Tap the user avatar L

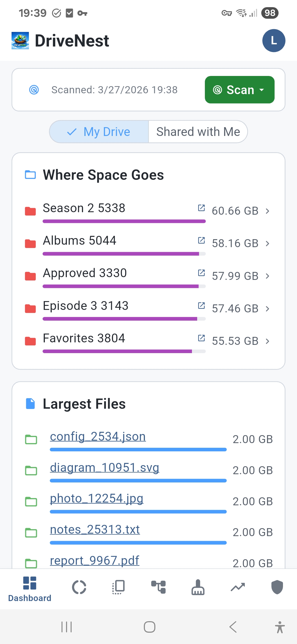click(x=274, y=41)
